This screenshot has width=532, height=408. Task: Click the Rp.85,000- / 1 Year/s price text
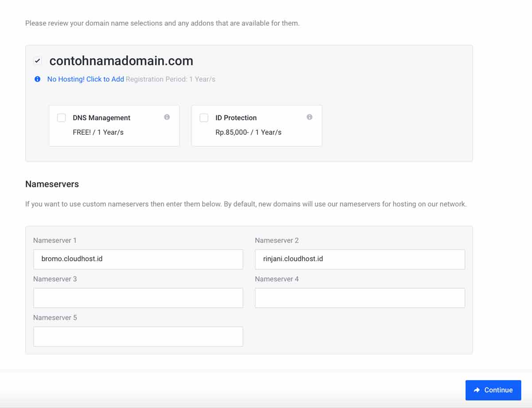pyautogui.click(x=248, y=132)
